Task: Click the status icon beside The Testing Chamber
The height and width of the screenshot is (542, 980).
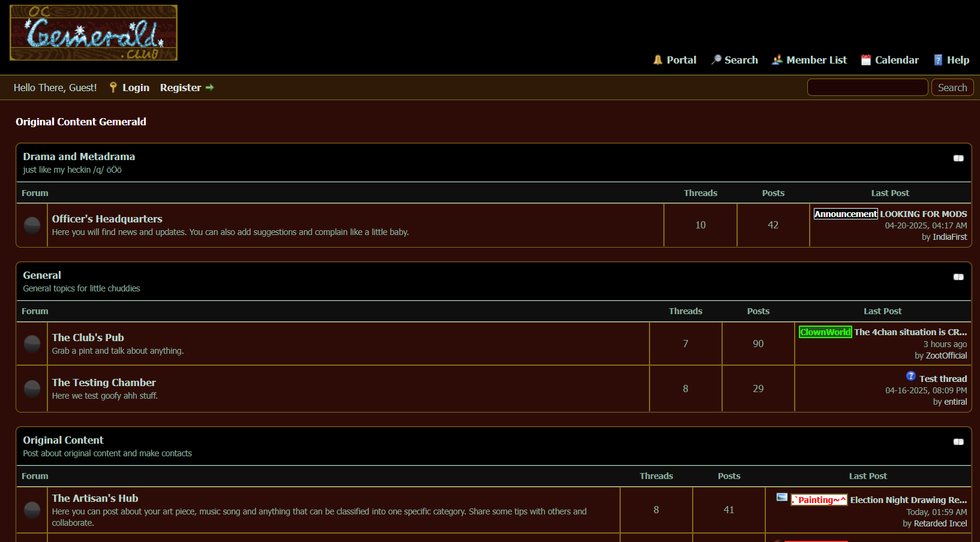Action: point(32,389)
